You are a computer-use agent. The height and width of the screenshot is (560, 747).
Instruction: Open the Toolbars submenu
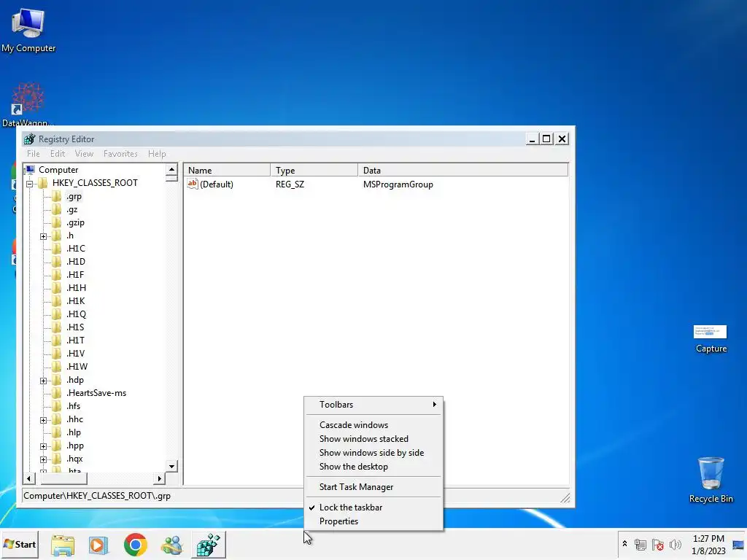coord(373,404)
